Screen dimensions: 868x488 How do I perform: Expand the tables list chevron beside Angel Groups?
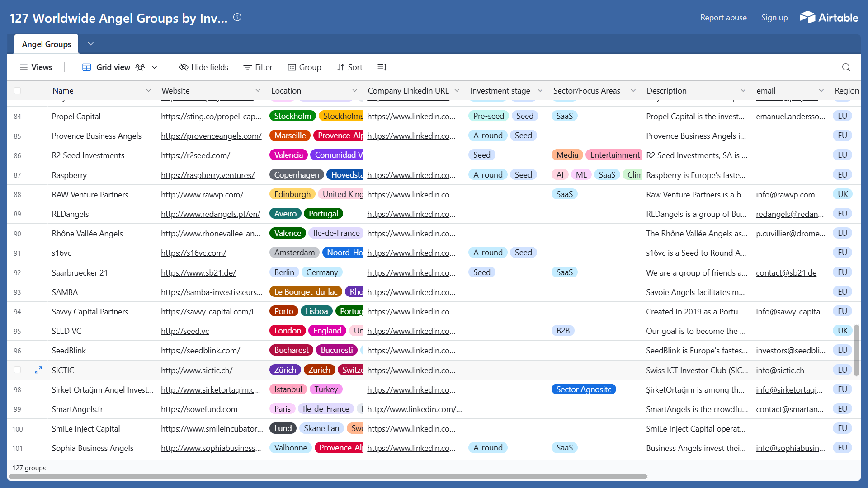pos(90,44)
